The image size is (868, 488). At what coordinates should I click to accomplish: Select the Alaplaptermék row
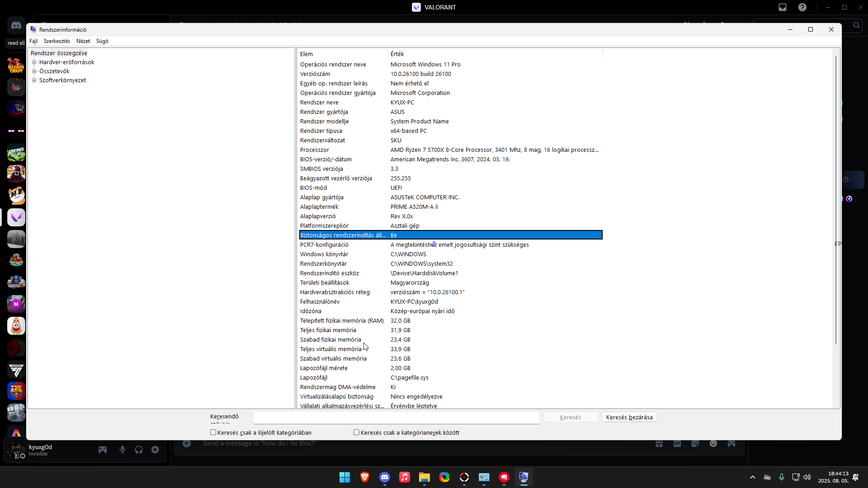[x=451, y=207]
